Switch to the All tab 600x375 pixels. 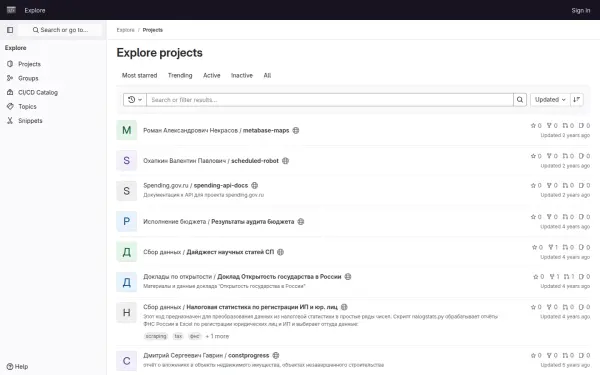(267, 75)
